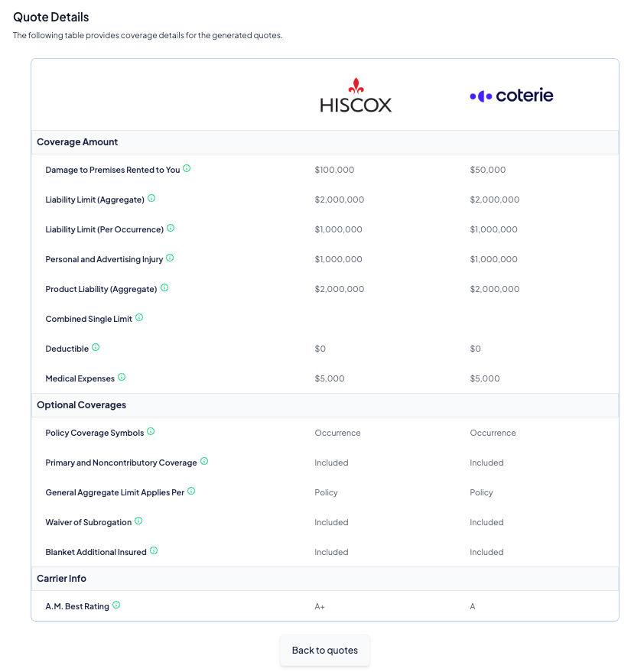This screenshot has width=631, height=672.
Task: Click Coterie $1,000,000 Personal and Advertising Injury value
Action: 494,259
